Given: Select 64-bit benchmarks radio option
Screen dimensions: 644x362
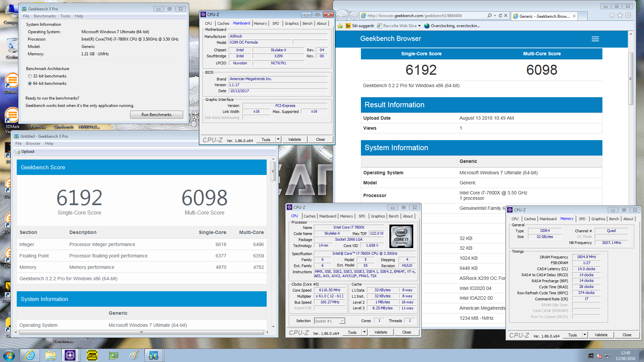Looking at the screenshot, I should (x=30, y=83).
